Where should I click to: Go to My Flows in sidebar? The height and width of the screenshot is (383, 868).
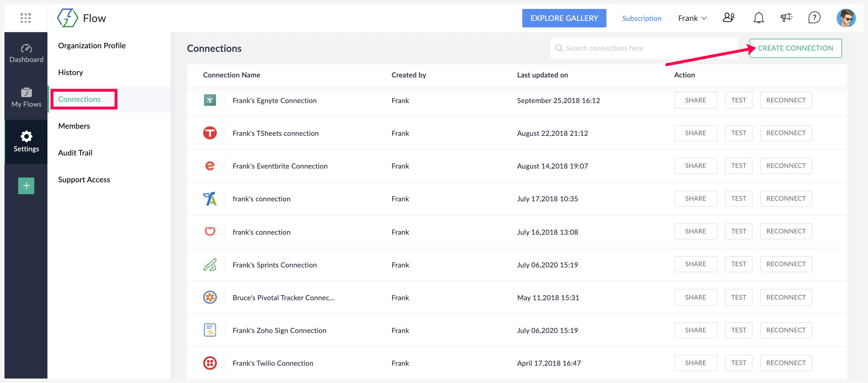[x=26, y=98]
